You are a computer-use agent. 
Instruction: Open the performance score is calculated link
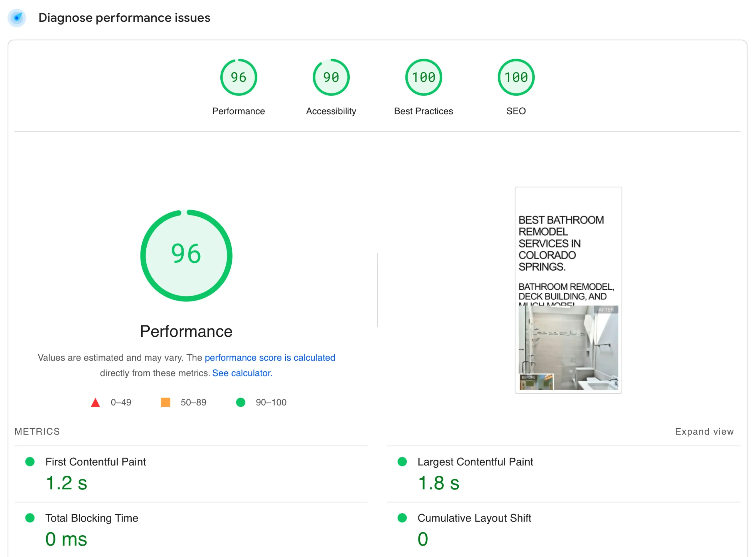270,358
